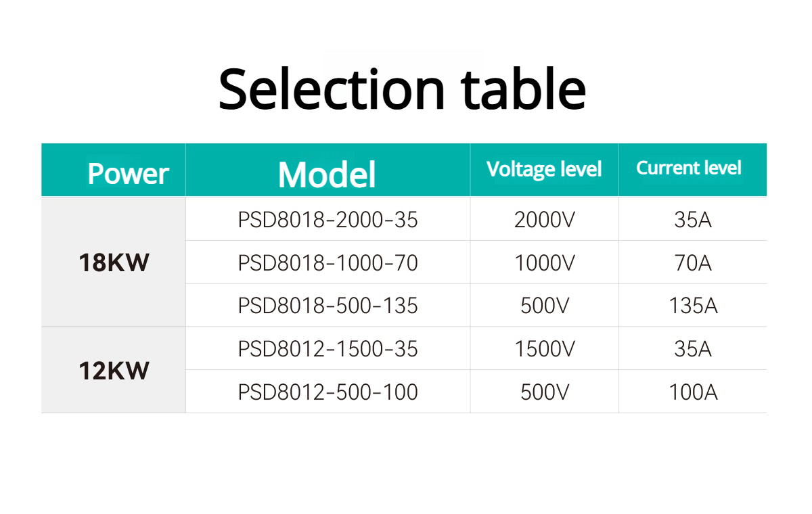The height and width of the screenshot is (514, 812).
Task: Click the 100A current cell
Action: (x=693, y=392)
